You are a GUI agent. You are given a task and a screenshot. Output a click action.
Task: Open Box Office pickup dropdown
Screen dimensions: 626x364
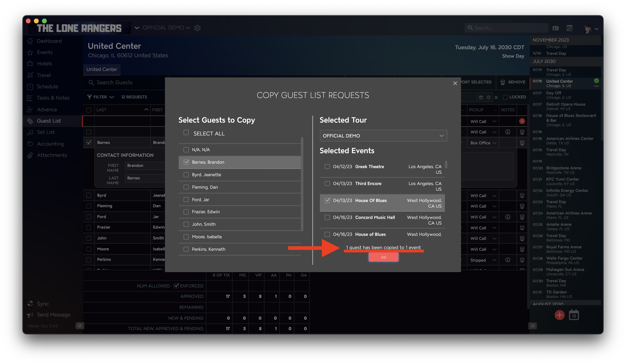483,143
